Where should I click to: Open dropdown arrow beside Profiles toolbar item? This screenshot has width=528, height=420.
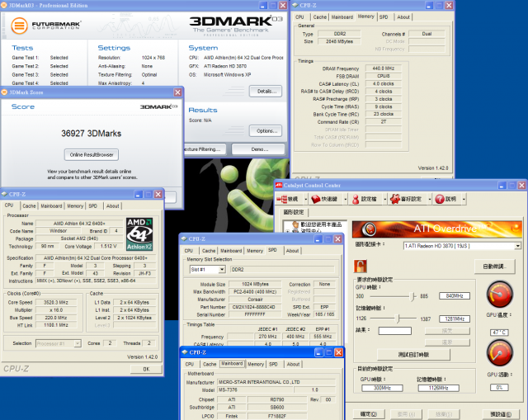[x=384, y=200]
